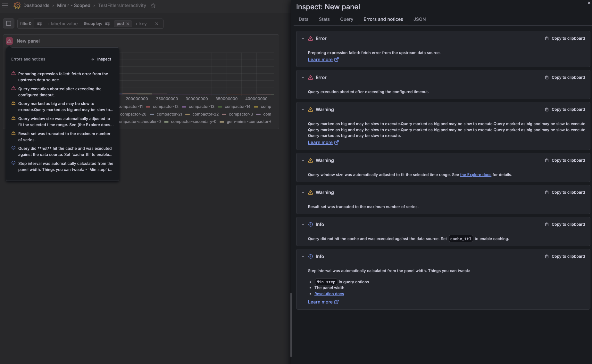
Task: Copy the cache info notice to clipboard
Action: 565,224
